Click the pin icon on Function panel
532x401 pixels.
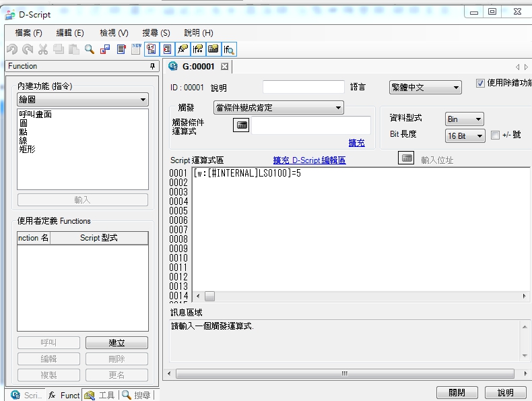(153, 67)
